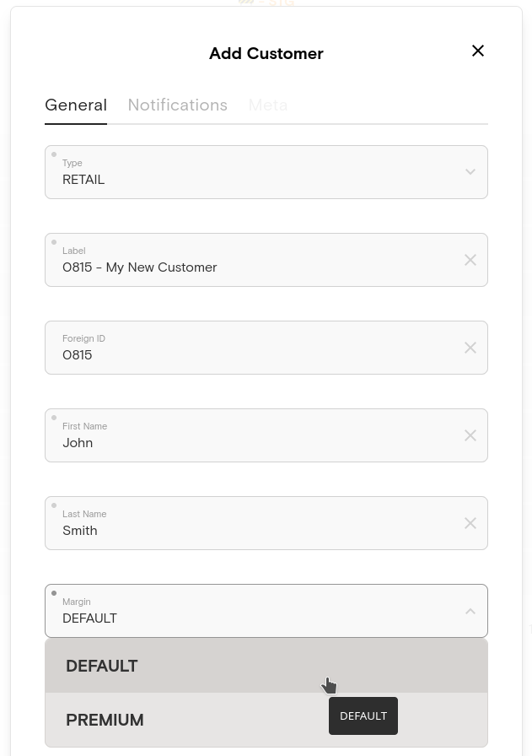Collapse the Margin dropdown chevron
532x756 pixels.
(x=470, y=611)
